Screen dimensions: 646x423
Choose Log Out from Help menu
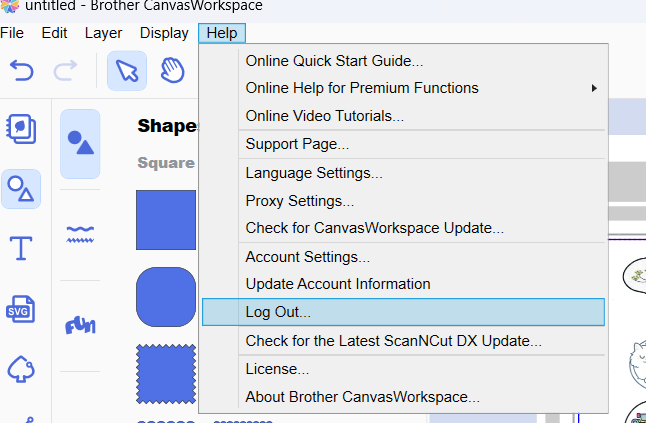pyautogui.click(x=403, y=312)
